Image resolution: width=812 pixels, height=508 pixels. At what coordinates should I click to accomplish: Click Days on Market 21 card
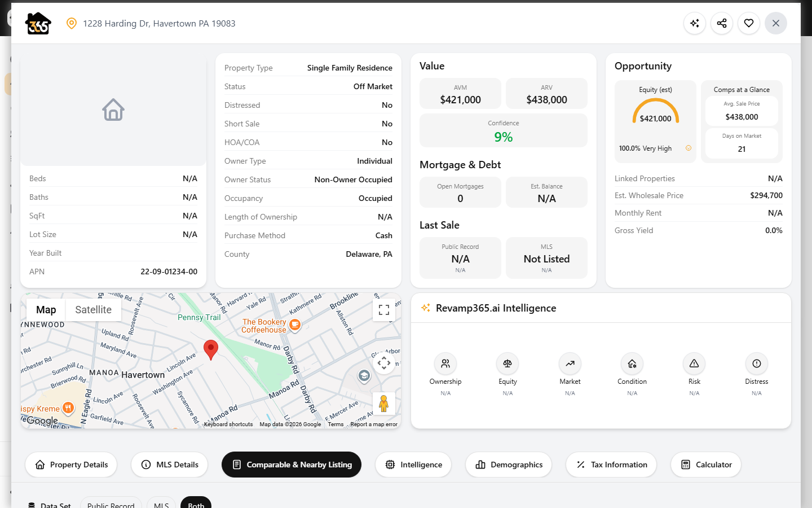pyautogui.click(x=742, y=143)
